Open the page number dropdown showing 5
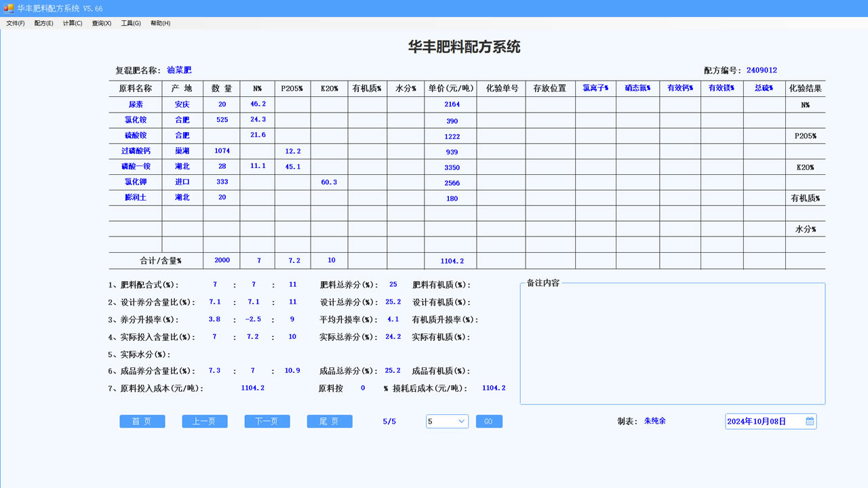This screenshot has width=868, height=488. [446, 421]
